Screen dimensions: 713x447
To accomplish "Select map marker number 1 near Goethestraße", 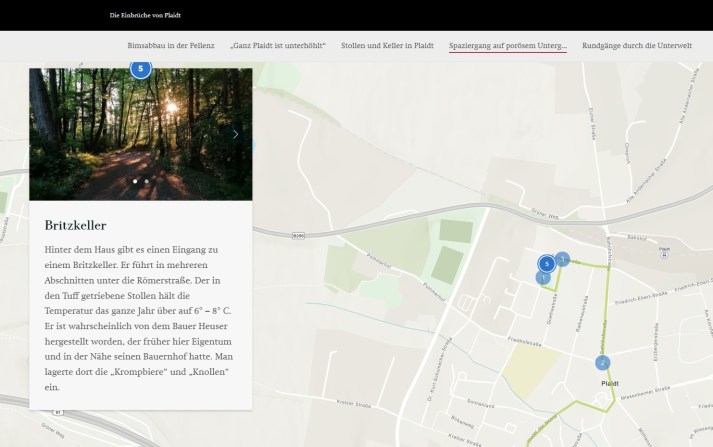I will tap(543, 278).
